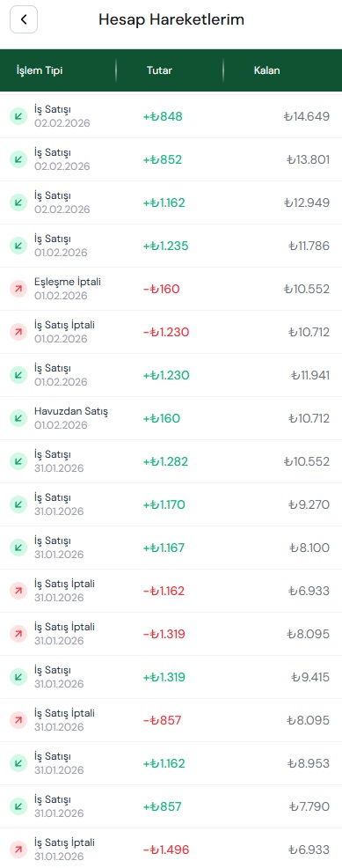Click green arrow icon for Havuzdan Satış
The image size is (342, 868).
18,418
